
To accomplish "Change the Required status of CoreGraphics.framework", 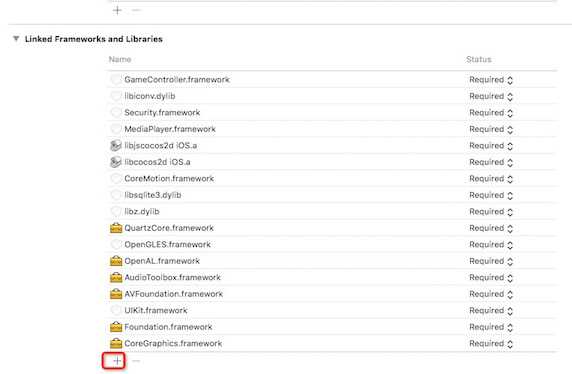I will click(491, 344).
